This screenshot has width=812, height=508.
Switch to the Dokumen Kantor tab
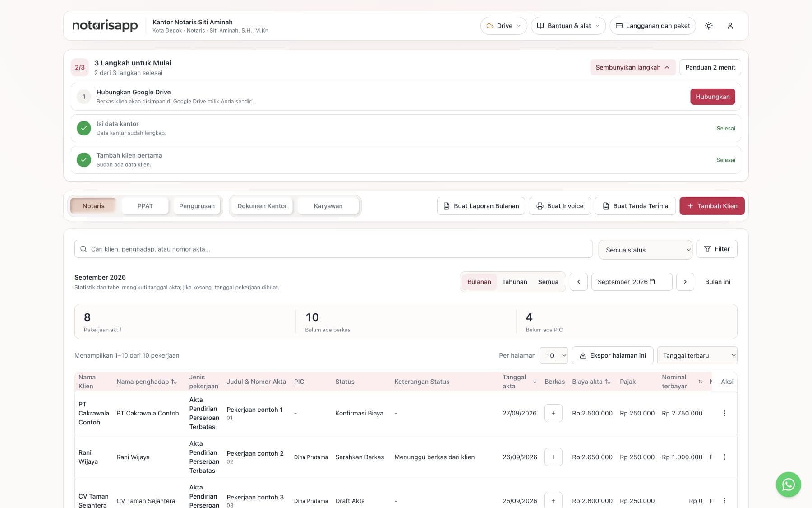(262, 206)
